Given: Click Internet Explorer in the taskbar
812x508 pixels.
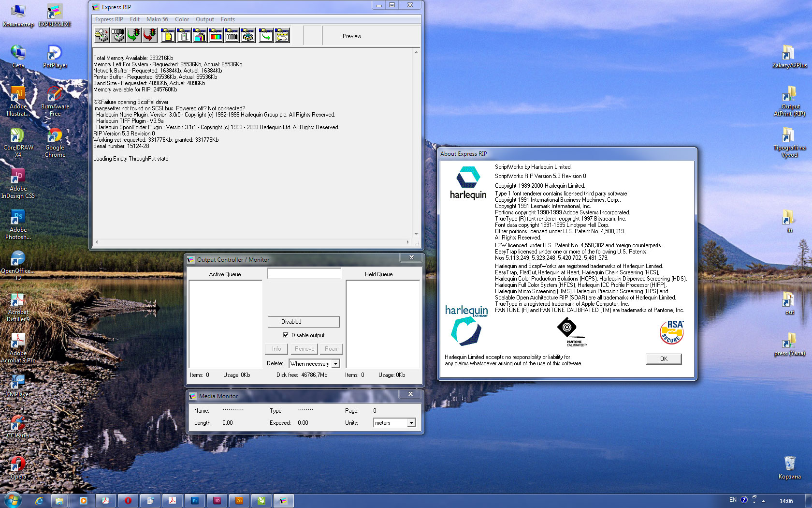Looking at the screenshot, I should pos(39,501).
